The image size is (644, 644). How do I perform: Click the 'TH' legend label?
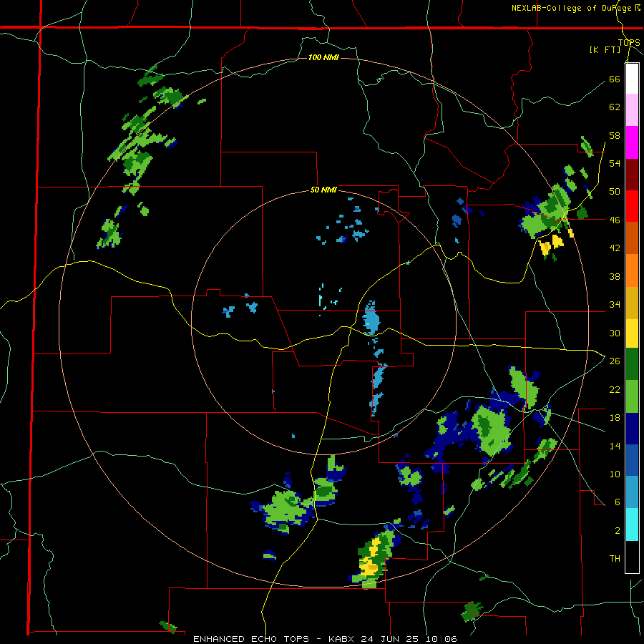point(615,559)
